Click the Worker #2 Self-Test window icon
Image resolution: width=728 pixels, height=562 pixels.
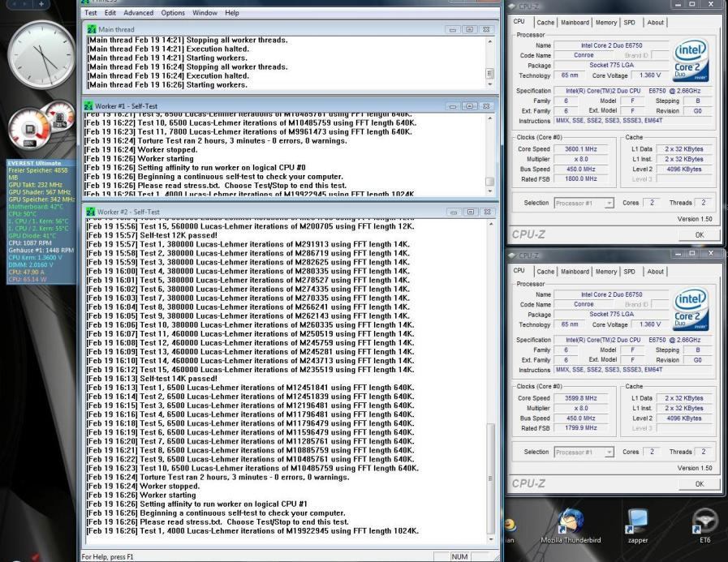91,212
